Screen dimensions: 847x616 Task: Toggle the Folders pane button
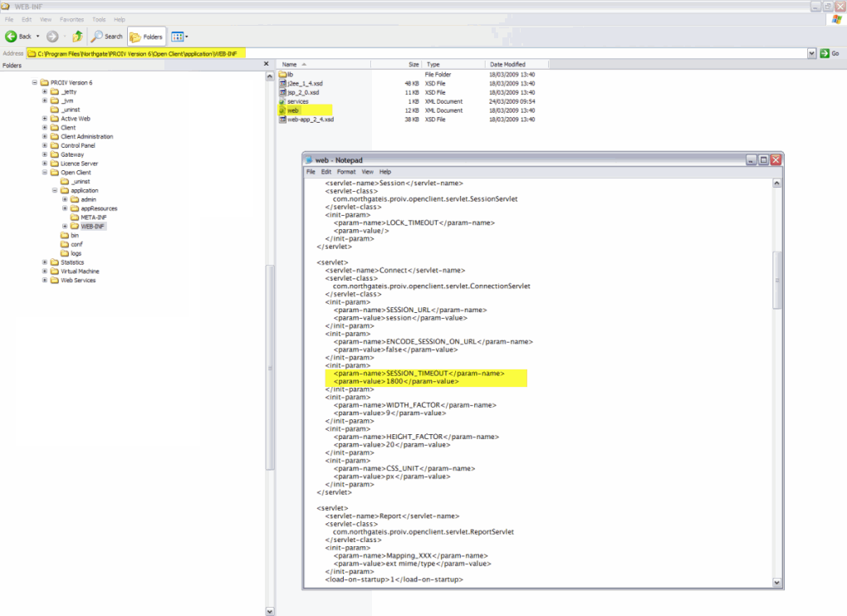146,37
